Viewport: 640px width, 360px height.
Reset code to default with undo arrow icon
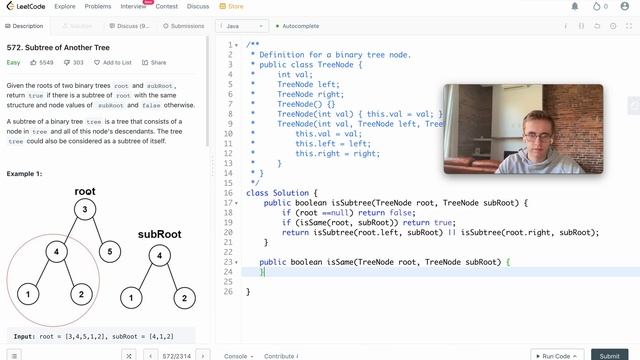tap(597, 26)
